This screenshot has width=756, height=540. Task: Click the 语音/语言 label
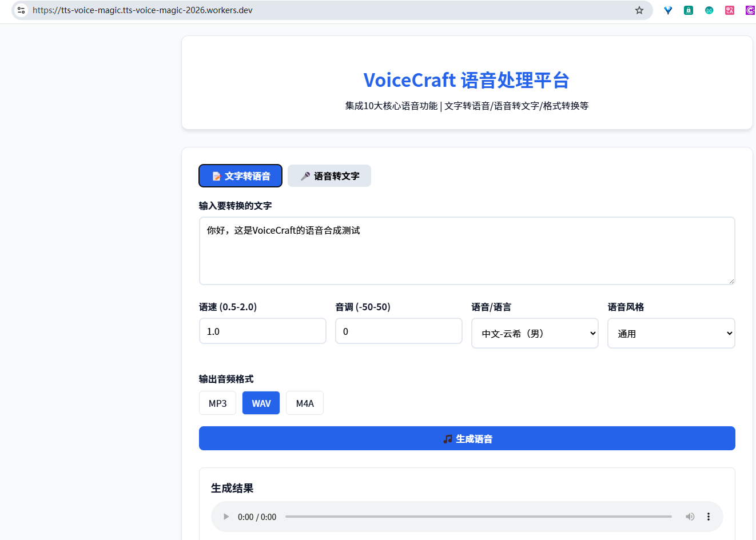(491, 307)
